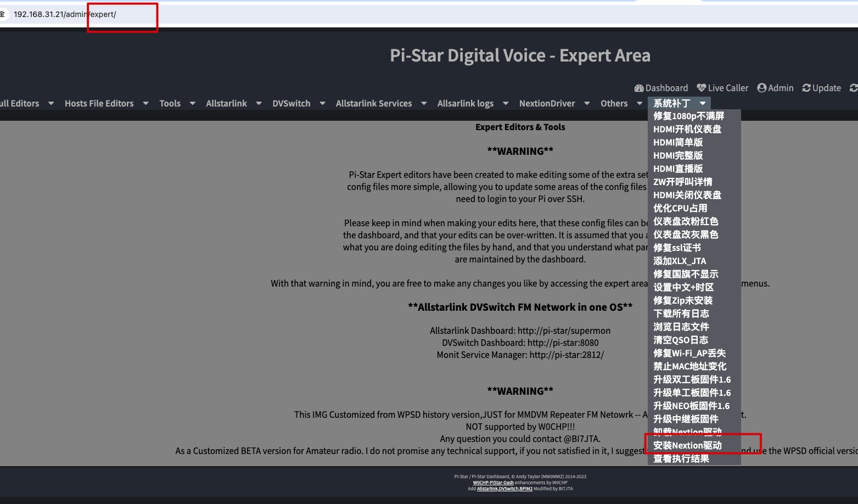Image resolution: width=858 pixels, height=504 pixels.
Task: Open the Update link
Action: (821, 88)
